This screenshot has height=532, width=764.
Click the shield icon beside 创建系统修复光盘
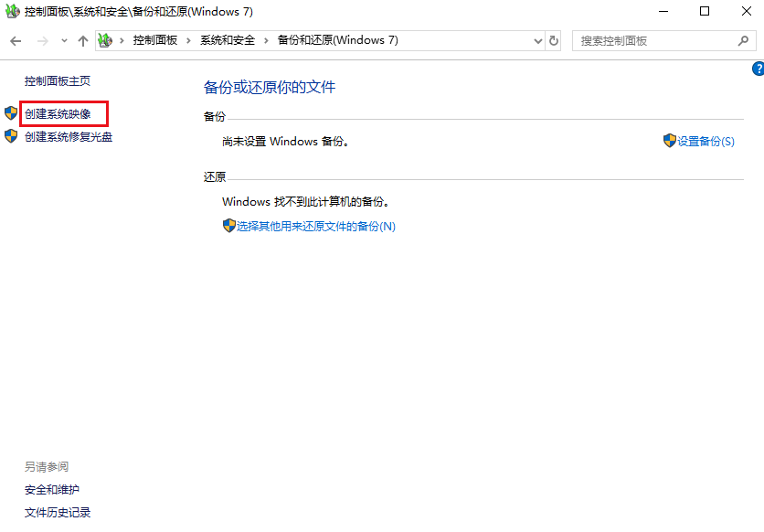11,137
